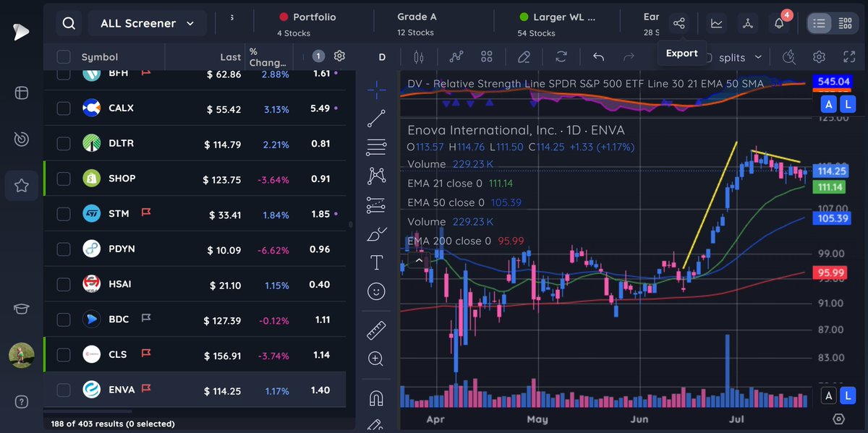The width and height of the screenshot is (868, 433).
Task: Click the chart settings hexagon at bottom right
Action: (839, 419)
